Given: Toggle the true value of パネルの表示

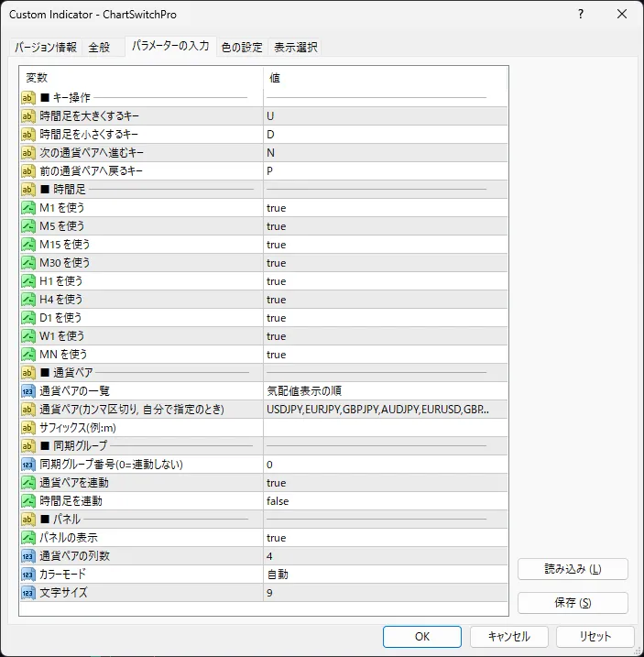Looking at the screenshot, I should tap(385, 538).
